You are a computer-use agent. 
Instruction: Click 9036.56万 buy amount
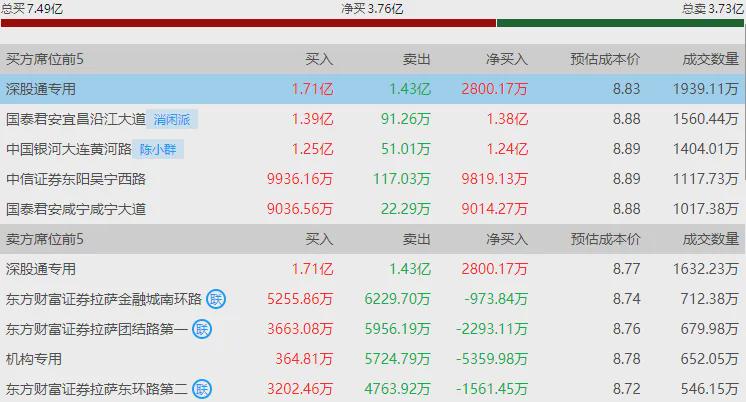[x=300, y=209]
